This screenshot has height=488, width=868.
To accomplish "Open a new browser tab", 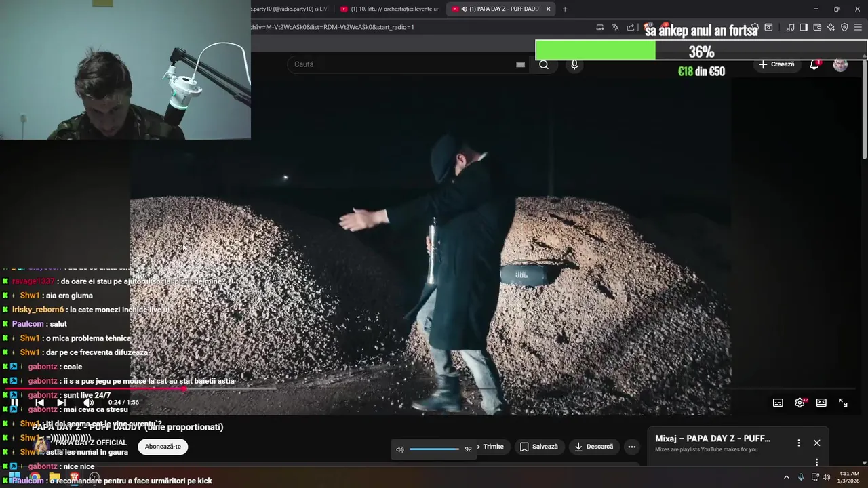I will click(x=565, y=9).
